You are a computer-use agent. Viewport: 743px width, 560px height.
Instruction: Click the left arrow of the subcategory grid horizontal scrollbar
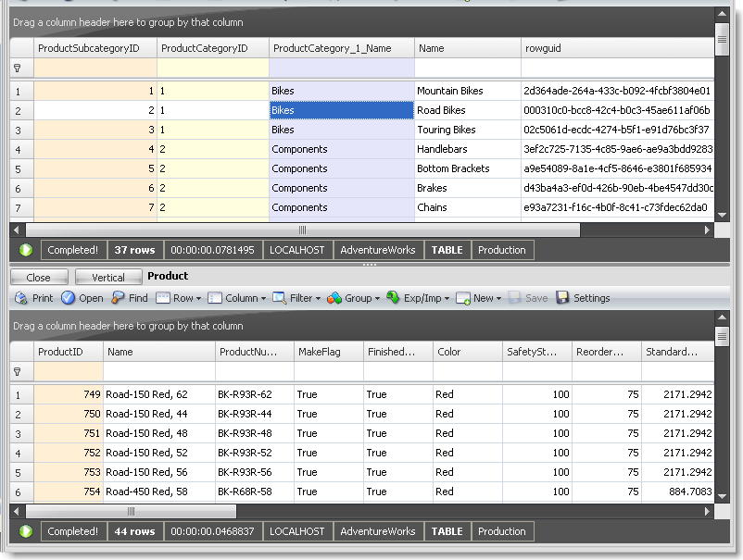(17, 230)
